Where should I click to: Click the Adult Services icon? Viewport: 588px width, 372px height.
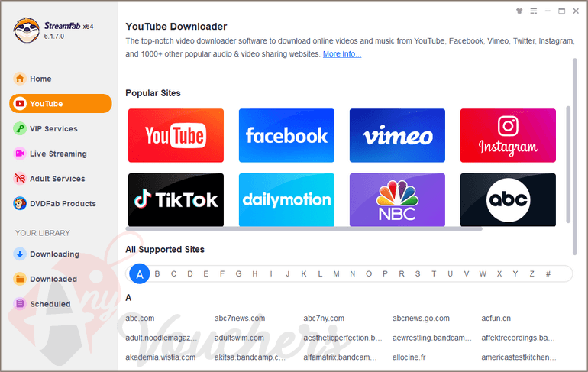(20, 179)
